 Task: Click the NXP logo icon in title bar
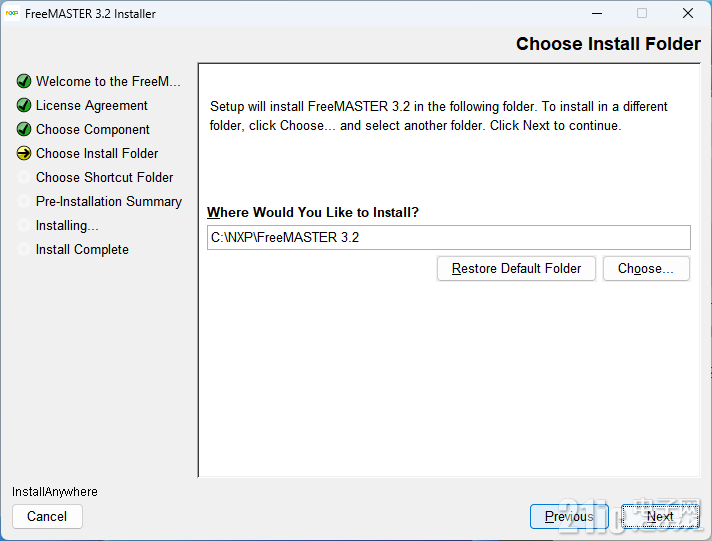coord(12,13)
